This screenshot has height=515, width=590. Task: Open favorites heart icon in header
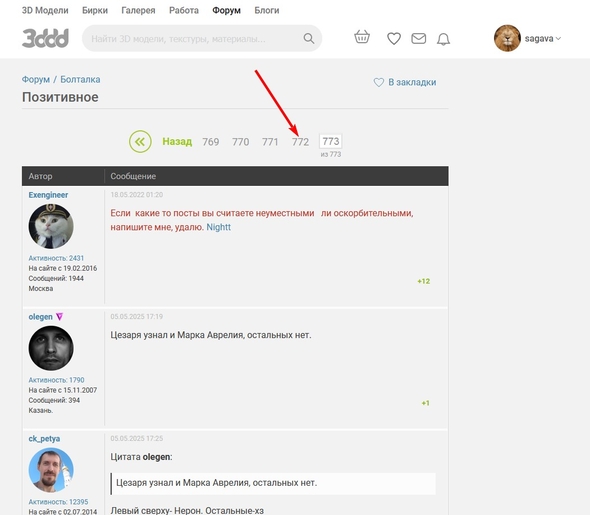point(394,38)
